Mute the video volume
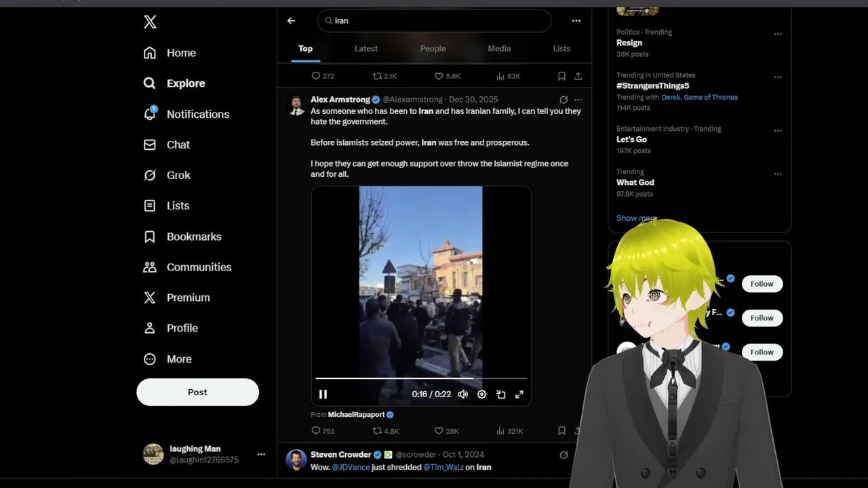This screenshot has height=488, width=868. click(x=462, y=394)
